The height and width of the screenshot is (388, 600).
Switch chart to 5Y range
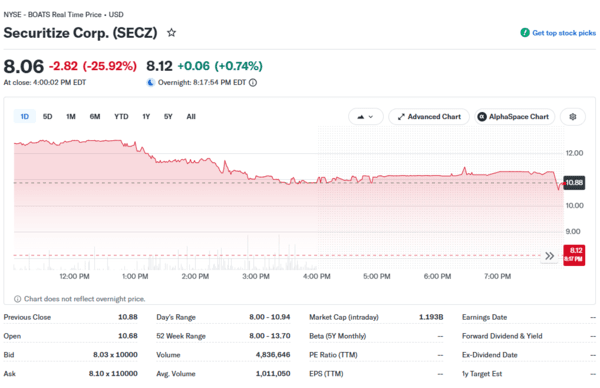pyautogui.click(x=168, y=116)
